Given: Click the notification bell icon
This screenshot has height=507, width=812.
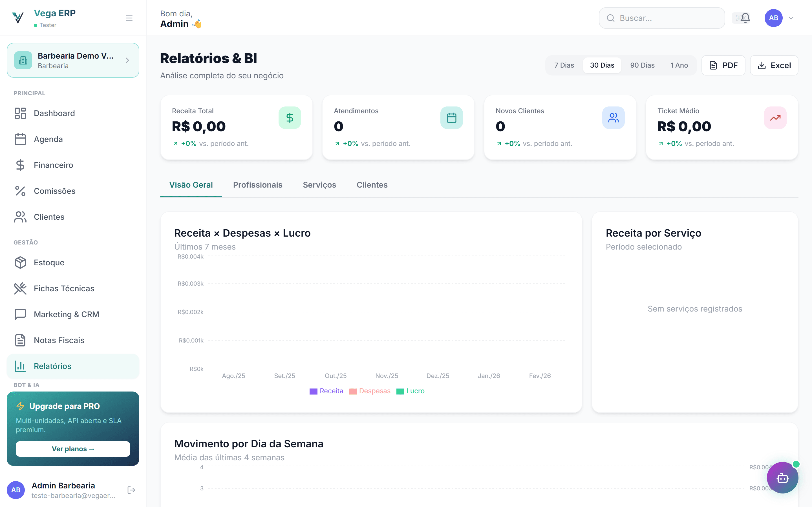Looking at the screenshot, I should pos(745,18).
